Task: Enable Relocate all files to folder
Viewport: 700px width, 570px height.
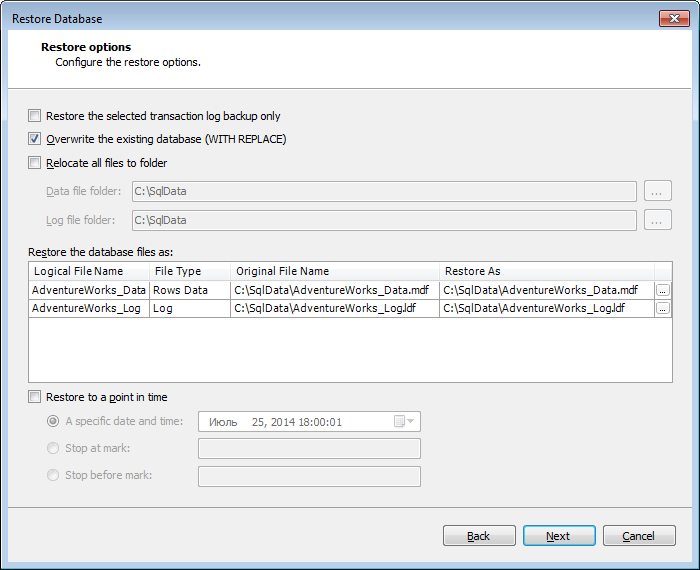Action: 34,163
